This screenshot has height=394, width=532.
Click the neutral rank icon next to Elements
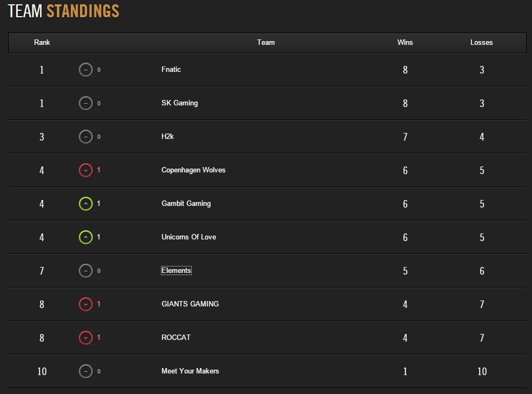pos(85,270)
